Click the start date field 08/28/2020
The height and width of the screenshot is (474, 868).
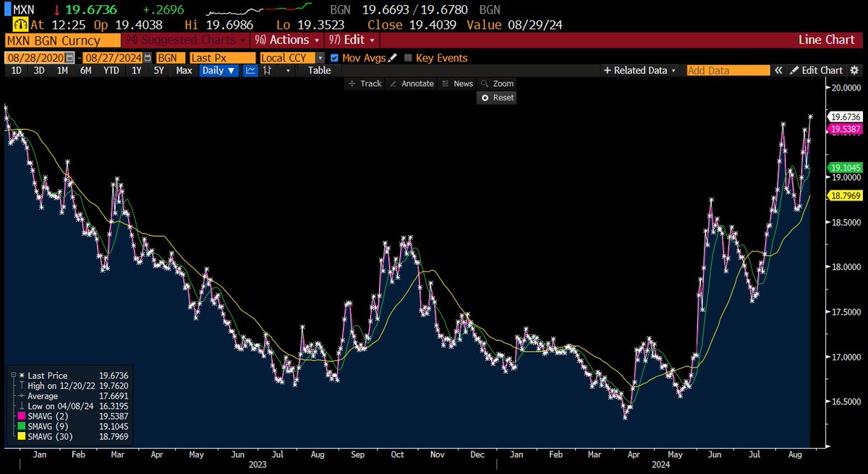click(35, 58)
